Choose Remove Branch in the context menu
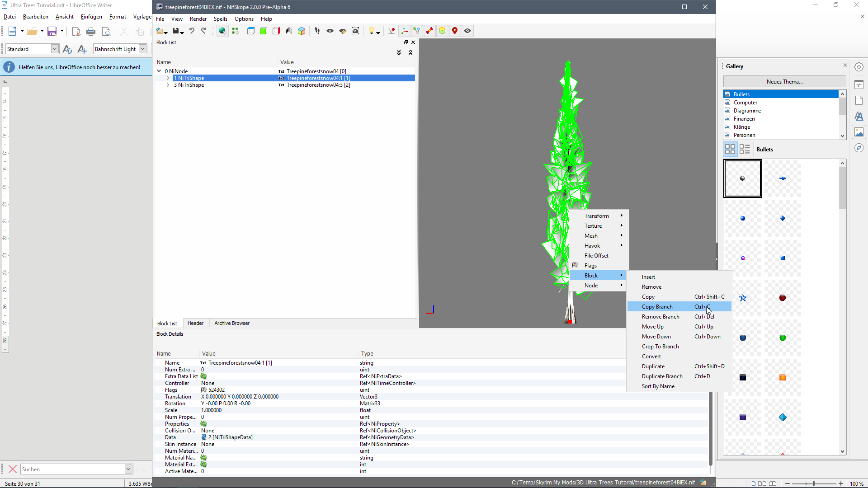This screenshot has width=868, height=488. point(660,317)
